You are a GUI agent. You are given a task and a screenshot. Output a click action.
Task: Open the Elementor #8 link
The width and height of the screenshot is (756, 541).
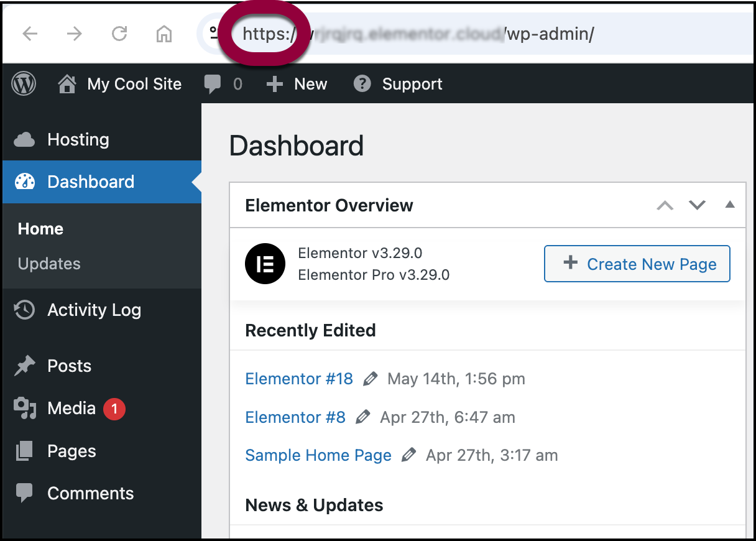295,417
